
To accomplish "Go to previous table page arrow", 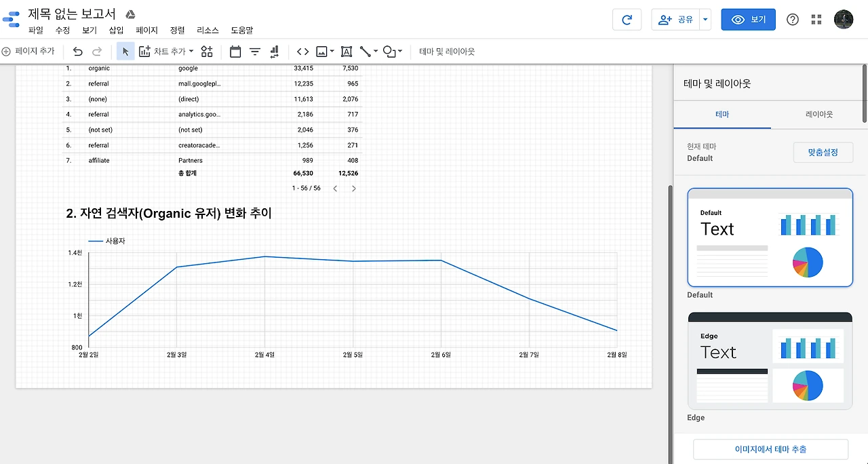I will click(x=335, y=189).
